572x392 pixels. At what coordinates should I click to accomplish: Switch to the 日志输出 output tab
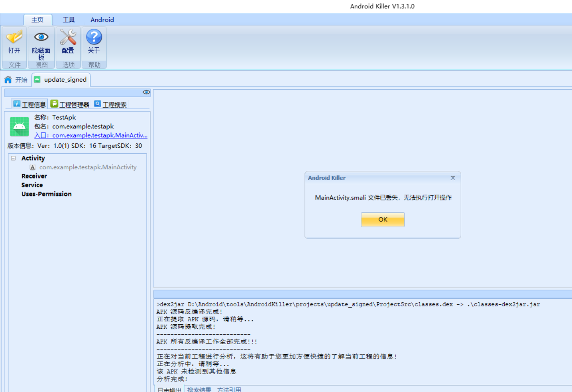coord(169,389)
